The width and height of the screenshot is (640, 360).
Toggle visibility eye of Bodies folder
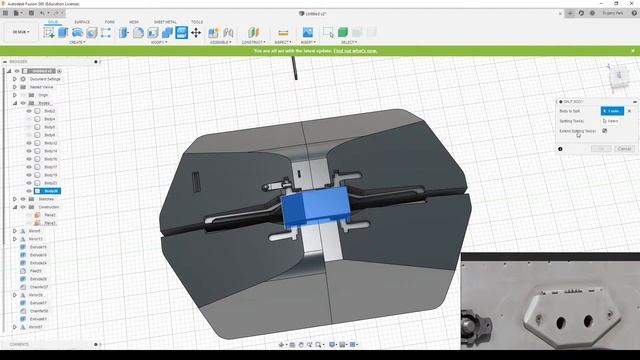(x=23, y=103)
